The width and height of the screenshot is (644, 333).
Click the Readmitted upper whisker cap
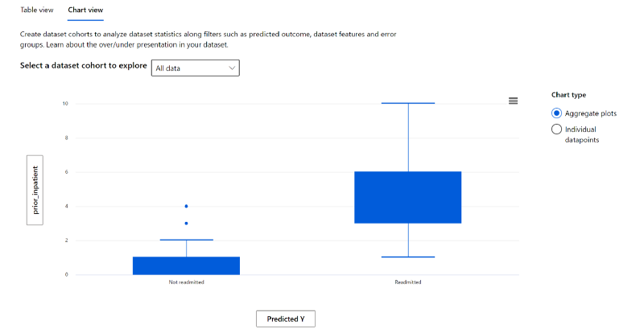[x=408, y=103]
